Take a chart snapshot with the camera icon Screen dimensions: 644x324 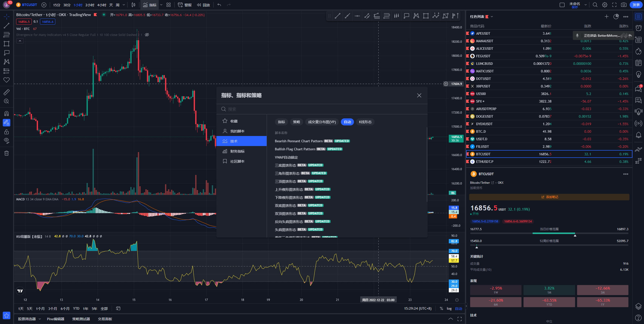[624, 5]
